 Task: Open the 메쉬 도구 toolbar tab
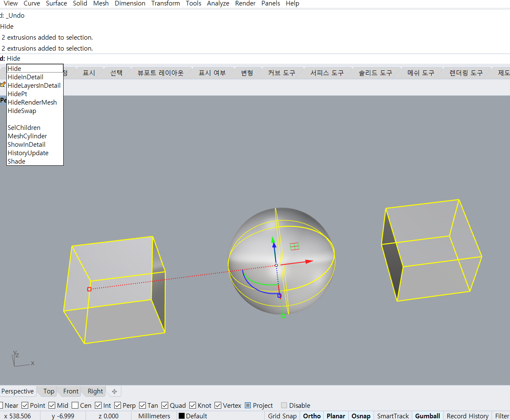point(421,73)
